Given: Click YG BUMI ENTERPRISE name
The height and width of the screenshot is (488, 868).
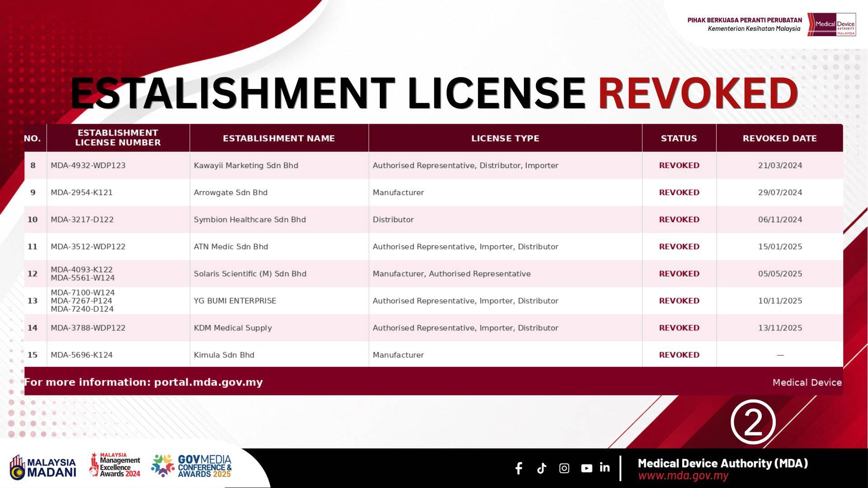Looking at the screenshot, I should click(x=235, y=301).
